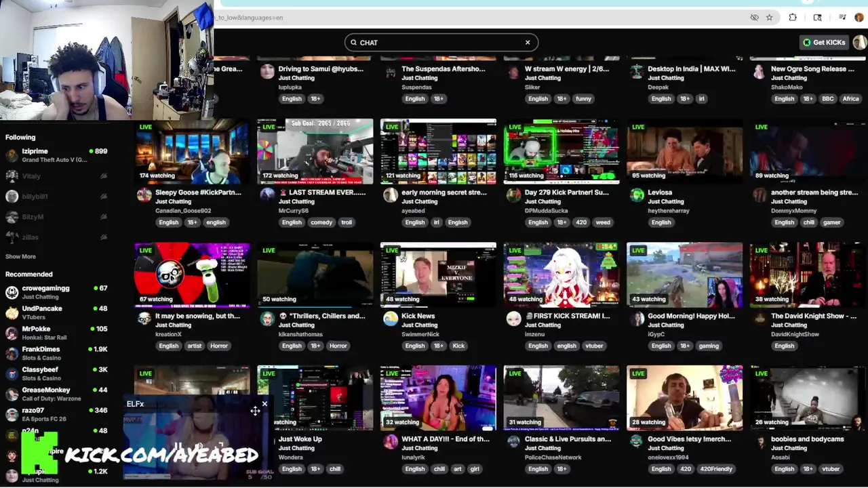The image size is (868, 488).
Task: Go to MrCurry56 channel name link
Action: (x=293, y=211)
